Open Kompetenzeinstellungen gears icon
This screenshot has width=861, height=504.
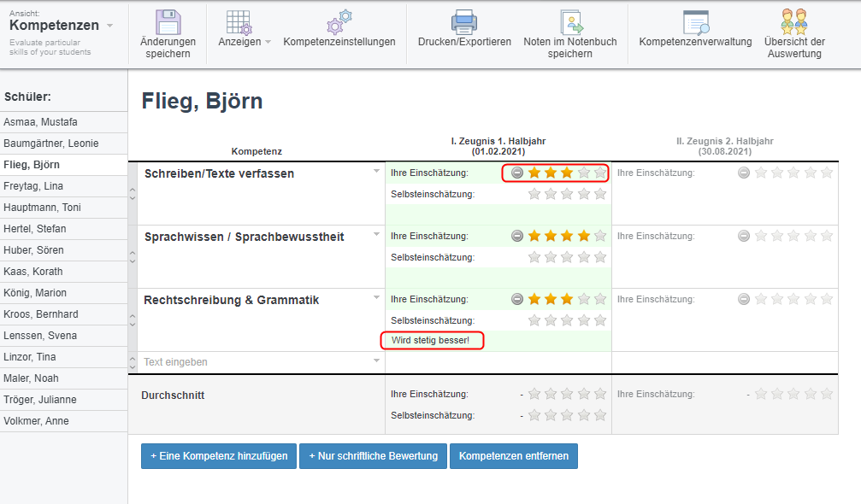pos(339,22)
